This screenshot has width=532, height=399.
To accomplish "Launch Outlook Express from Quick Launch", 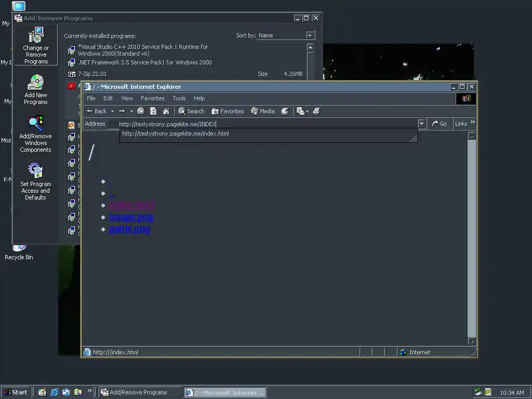I will click(x=66, y=392).
